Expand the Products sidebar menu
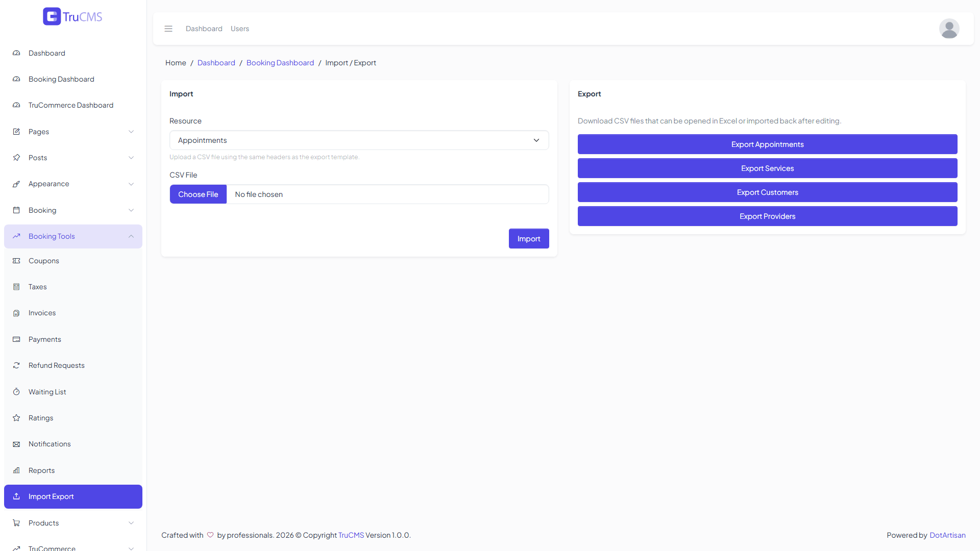980x551 pixels. pos(73,523)
